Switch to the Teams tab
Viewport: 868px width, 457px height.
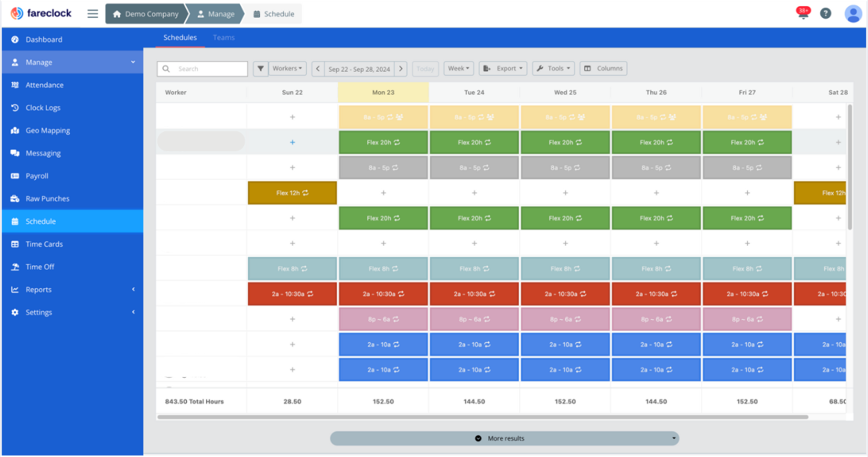coord(224,38)
